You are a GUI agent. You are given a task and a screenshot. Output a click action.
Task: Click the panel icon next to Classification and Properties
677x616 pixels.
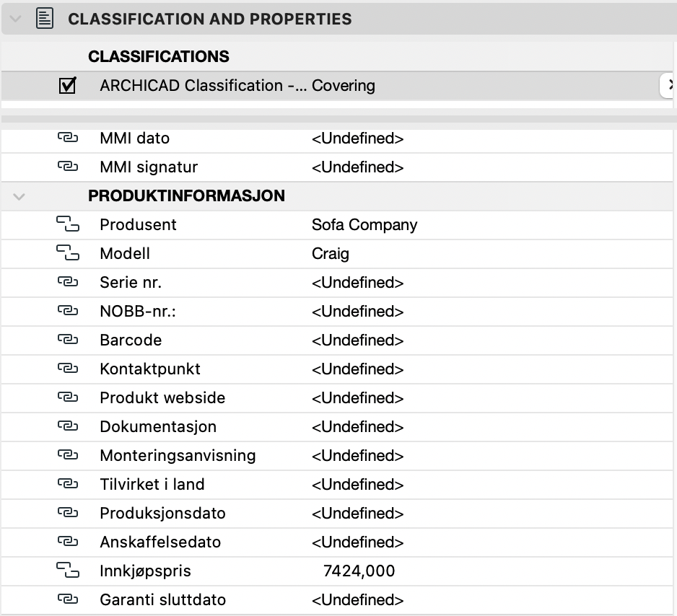click(45, 19)
